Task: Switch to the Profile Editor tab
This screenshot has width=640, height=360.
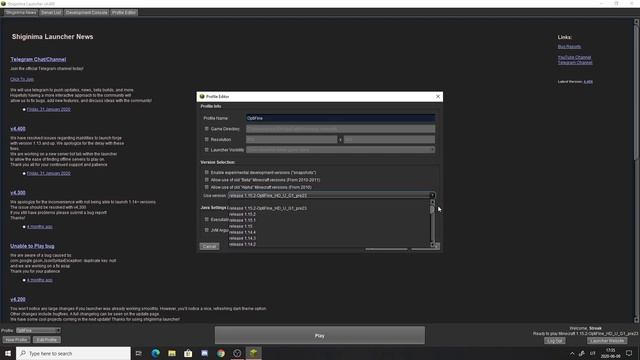Action: pyautogui.click(x=124, y=13)
